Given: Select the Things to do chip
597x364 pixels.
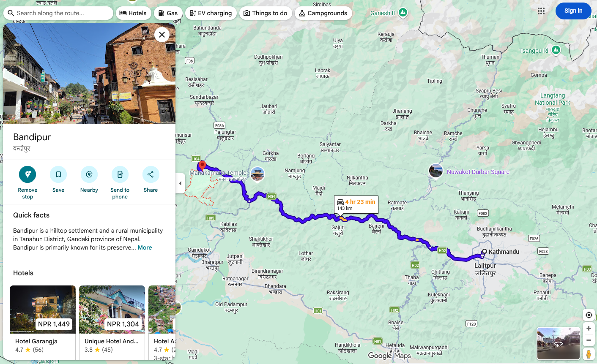Looking at the screenshot, I should (x=266, y=13).
